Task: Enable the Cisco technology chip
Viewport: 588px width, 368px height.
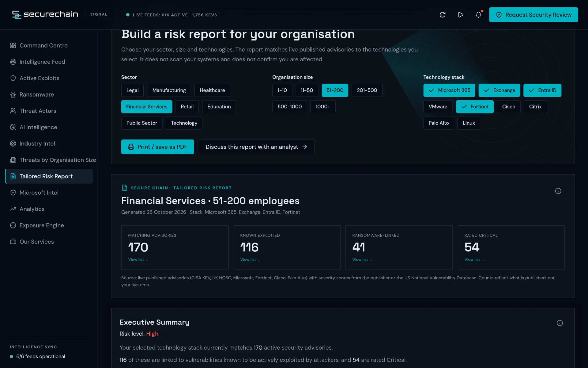Action: (508, 107)
